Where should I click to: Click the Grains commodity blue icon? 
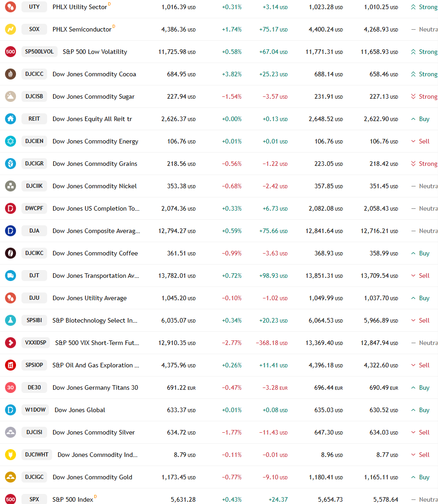pos(11,164)
